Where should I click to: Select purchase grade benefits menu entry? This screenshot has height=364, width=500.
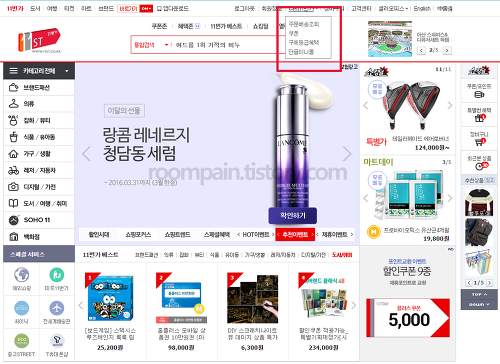304,43
